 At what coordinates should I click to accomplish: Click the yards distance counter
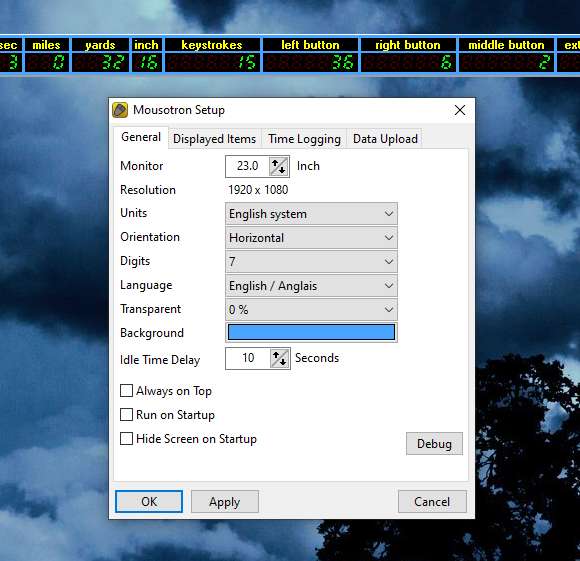tap(100, 62)
